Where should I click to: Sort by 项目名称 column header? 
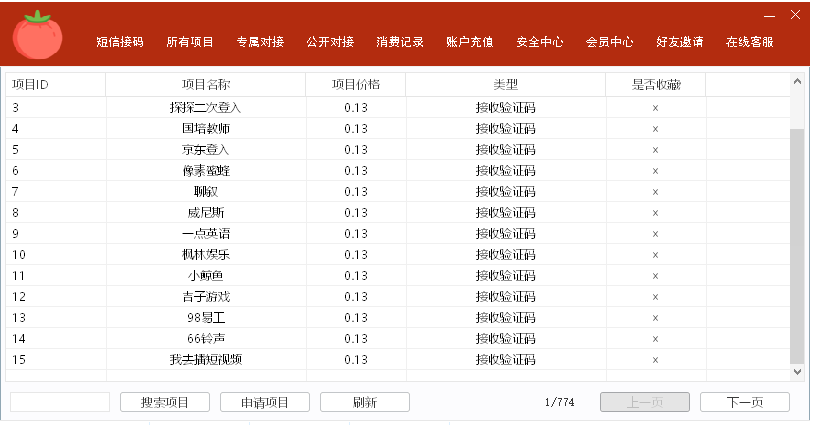[206, 85]
